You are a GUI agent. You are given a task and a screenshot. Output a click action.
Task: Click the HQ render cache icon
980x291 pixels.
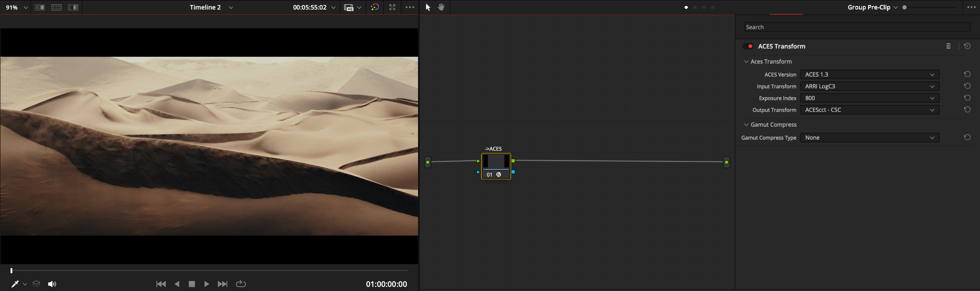coord(348,7)
